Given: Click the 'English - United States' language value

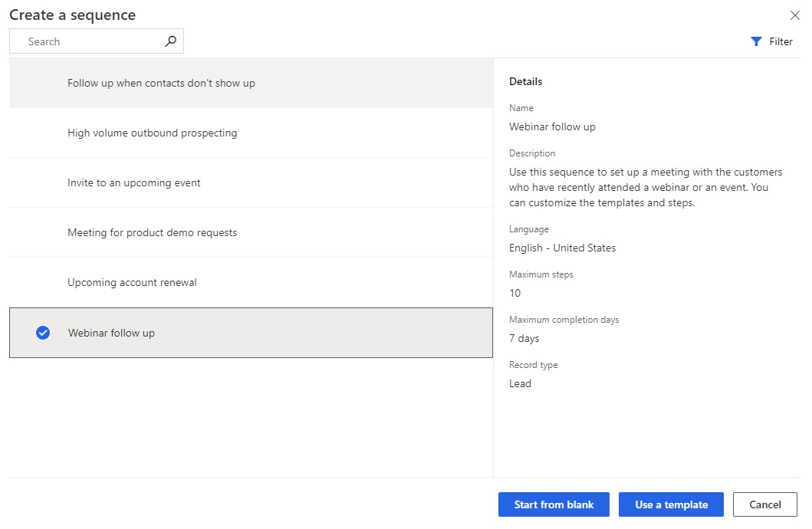Looking at the screenshot, I should click(562, 248).
